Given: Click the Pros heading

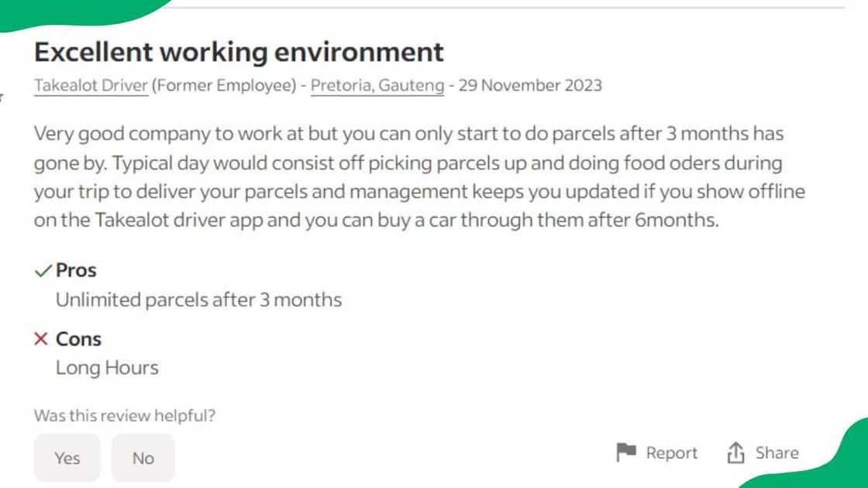Looking at the screenshot, I should 76,270.
